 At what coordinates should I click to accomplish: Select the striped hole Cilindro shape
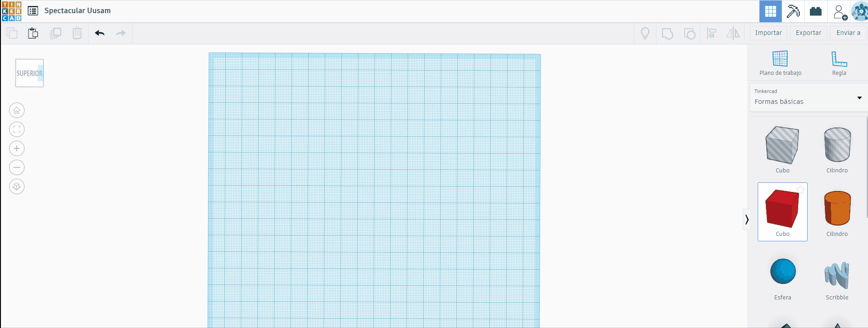837,150
